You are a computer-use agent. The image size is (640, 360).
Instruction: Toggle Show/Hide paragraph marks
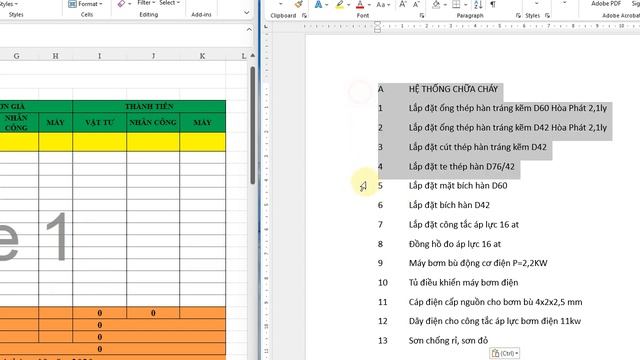coord(493,4)
